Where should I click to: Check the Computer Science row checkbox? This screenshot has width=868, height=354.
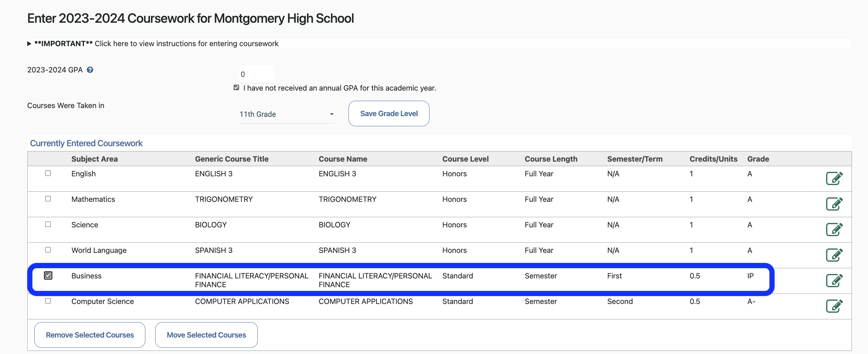point(48,301)
